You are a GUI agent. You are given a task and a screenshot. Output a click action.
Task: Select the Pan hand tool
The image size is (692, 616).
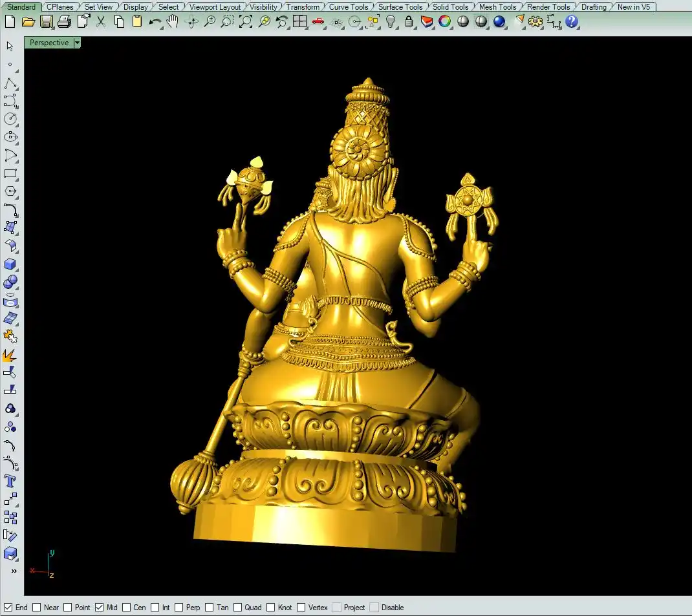click(172, 21)
